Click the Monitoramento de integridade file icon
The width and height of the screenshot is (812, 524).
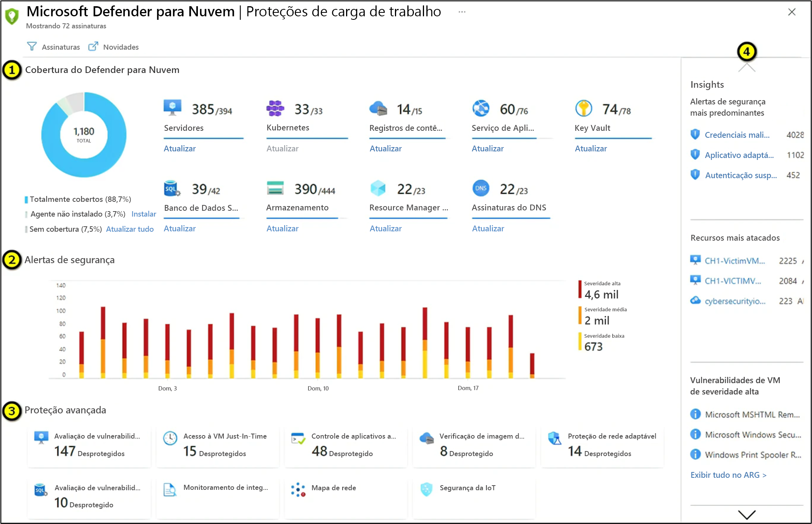tap(170, 490)
